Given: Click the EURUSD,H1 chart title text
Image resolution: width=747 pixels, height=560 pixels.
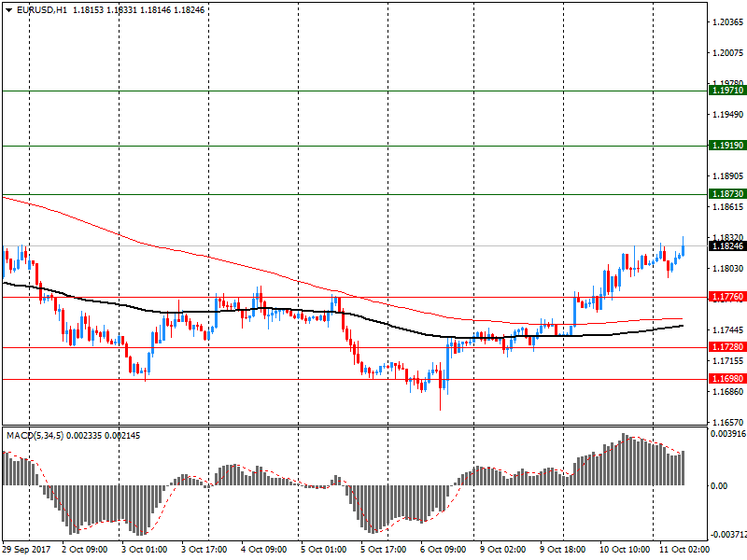Looking at the screenshot, I should pyautogui.click(x=42, y=10).
